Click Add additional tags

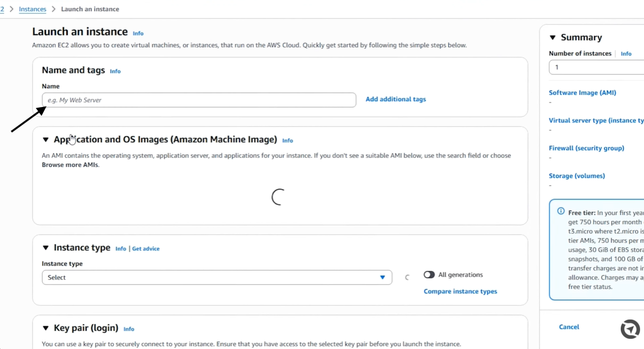[x=396, y=99]
